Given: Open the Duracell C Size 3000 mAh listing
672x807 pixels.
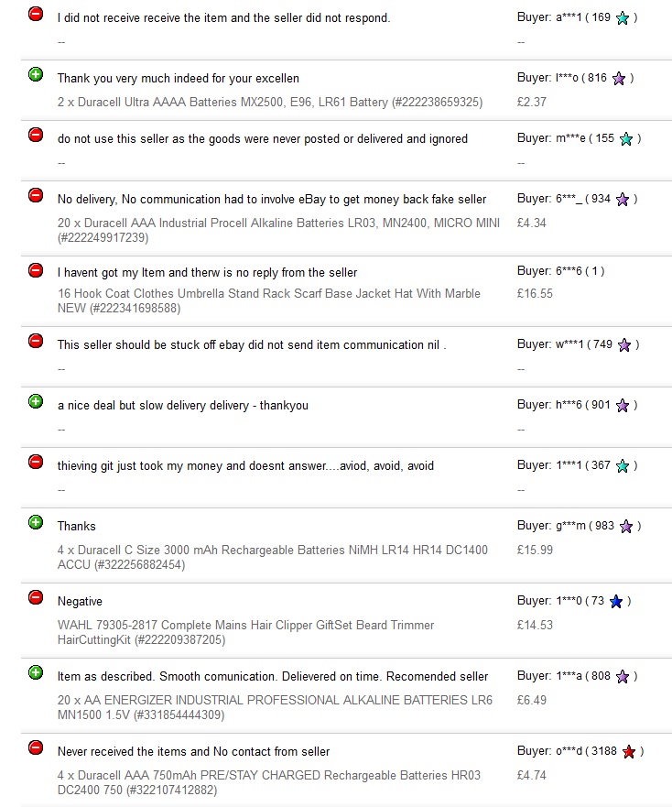Looking at the screenshot, I should click(x=272, y=557).
